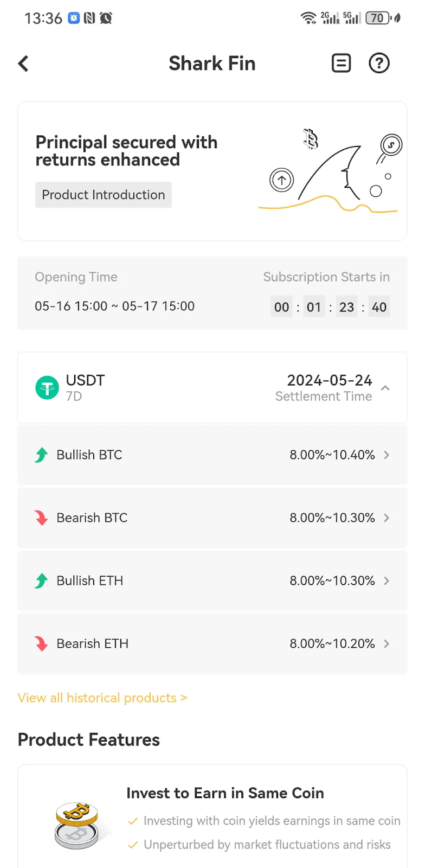Screen dimensions: 425x868
Task: Tap the red Bearish BTC arrow icon
Action: coord(41,518)
